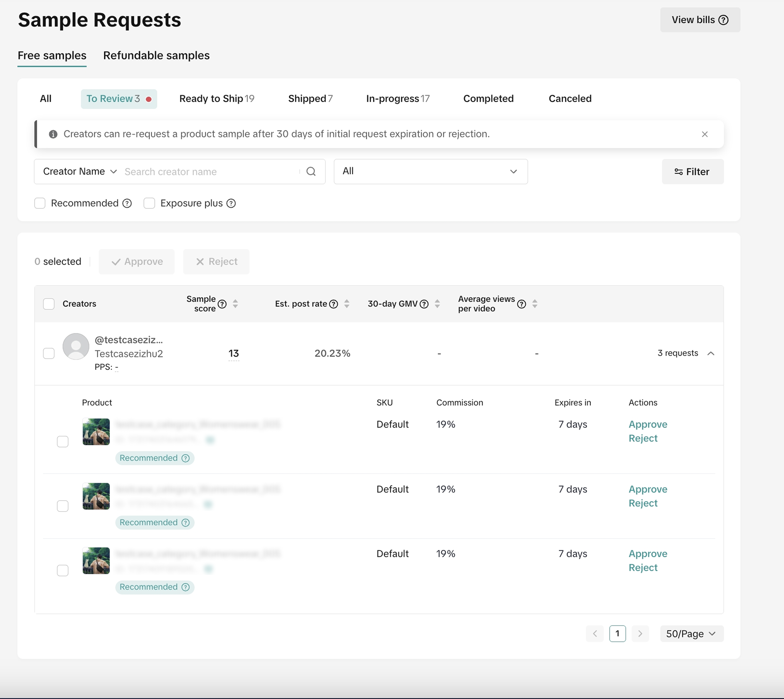784x699 pixels.
Task: Click the search magnifier icon
Action: click(311, 172)
